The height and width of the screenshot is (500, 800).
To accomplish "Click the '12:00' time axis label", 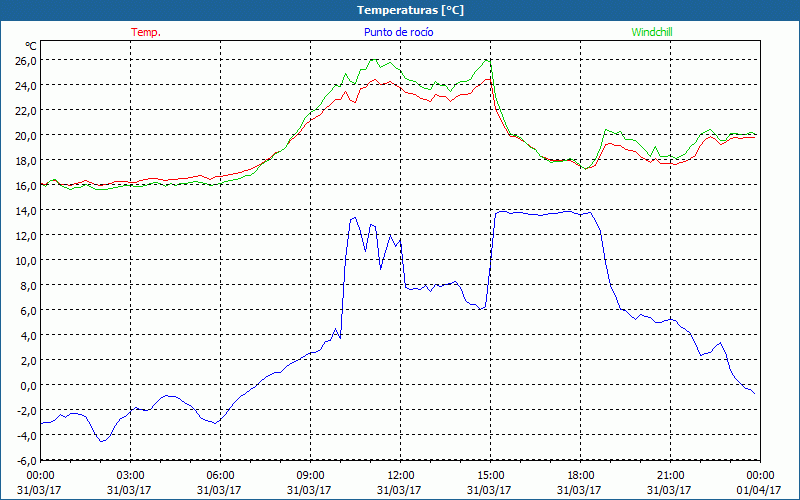I will coord(401,476).
